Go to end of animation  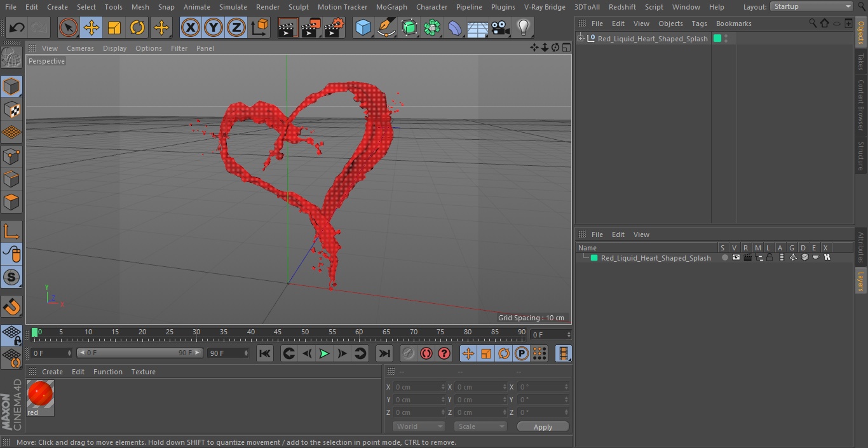tap(384, 353)
